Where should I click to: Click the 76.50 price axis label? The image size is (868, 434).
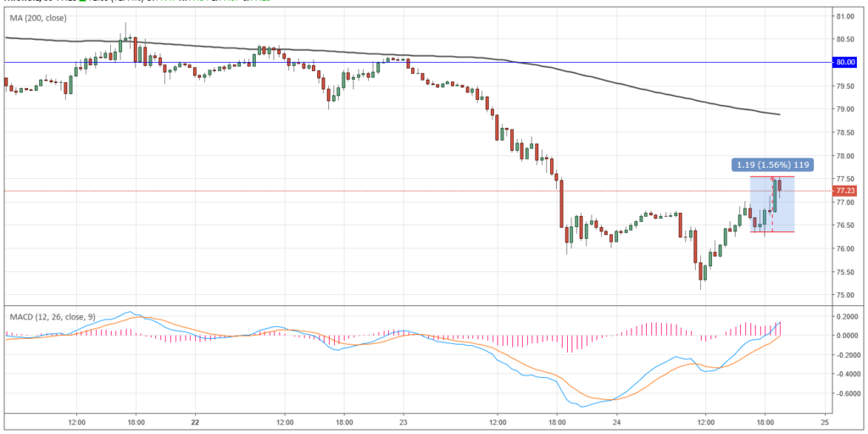point(845,225)
